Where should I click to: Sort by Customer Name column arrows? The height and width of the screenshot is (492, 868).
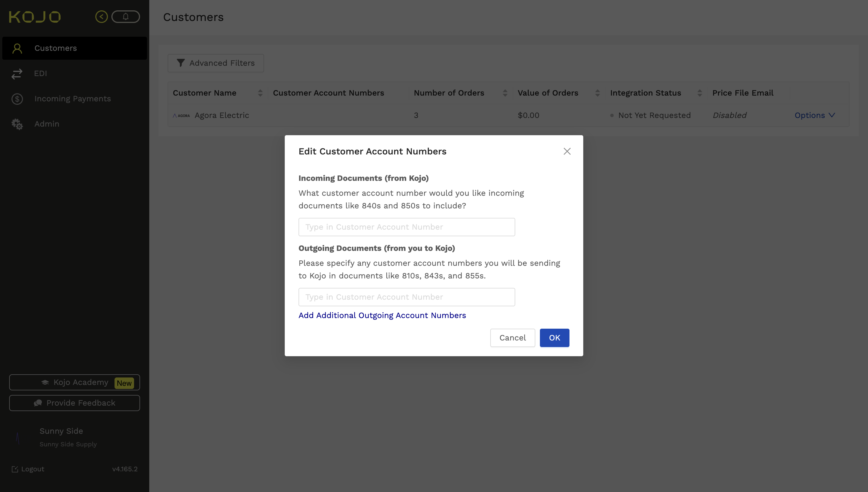click(260, 93)
